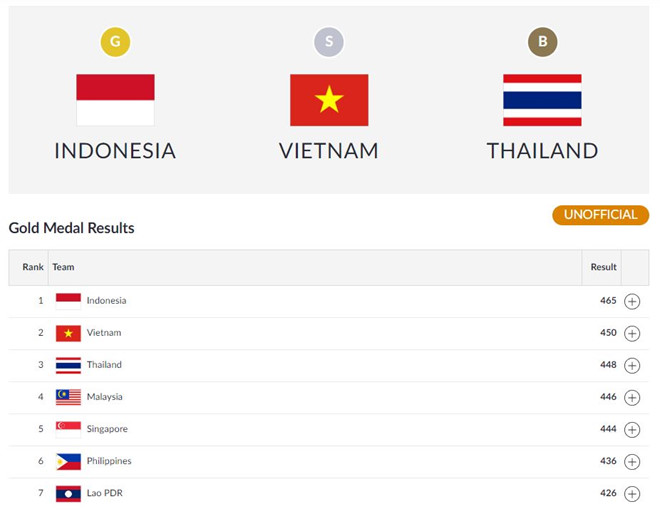The height and width of the screenshot is (514, 660).
Task: Click the large Thailand flag
Action: 543,100
